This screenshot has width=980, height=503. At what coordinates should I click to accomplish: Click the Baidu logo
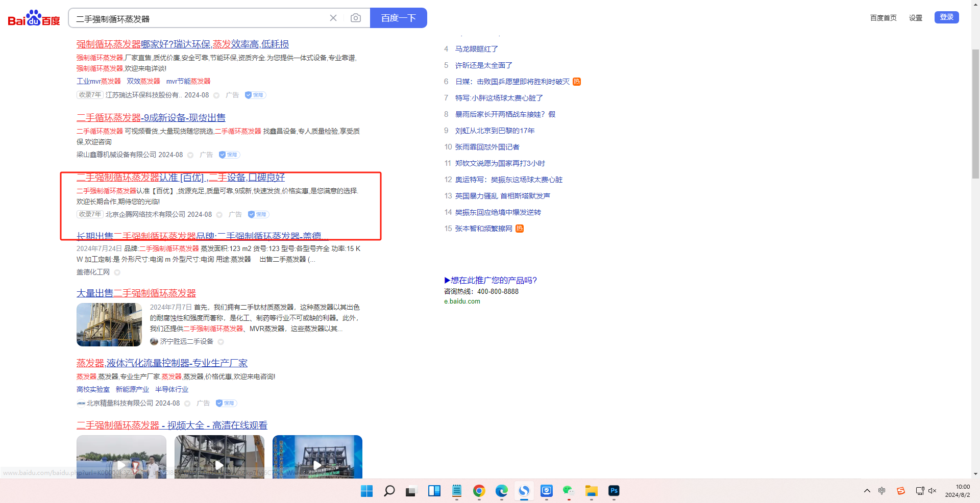click(34, 18)
